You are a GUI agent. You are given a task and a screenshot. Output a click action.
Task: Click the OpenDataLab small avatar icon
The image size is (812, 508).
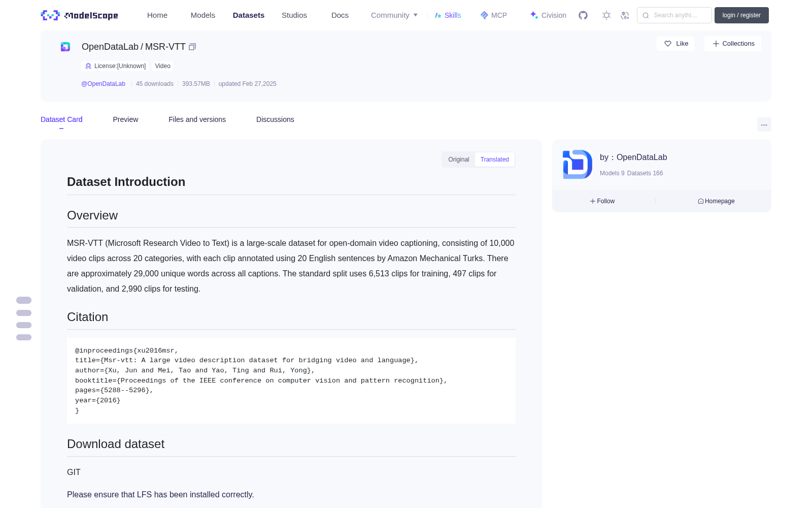point(65,47)
